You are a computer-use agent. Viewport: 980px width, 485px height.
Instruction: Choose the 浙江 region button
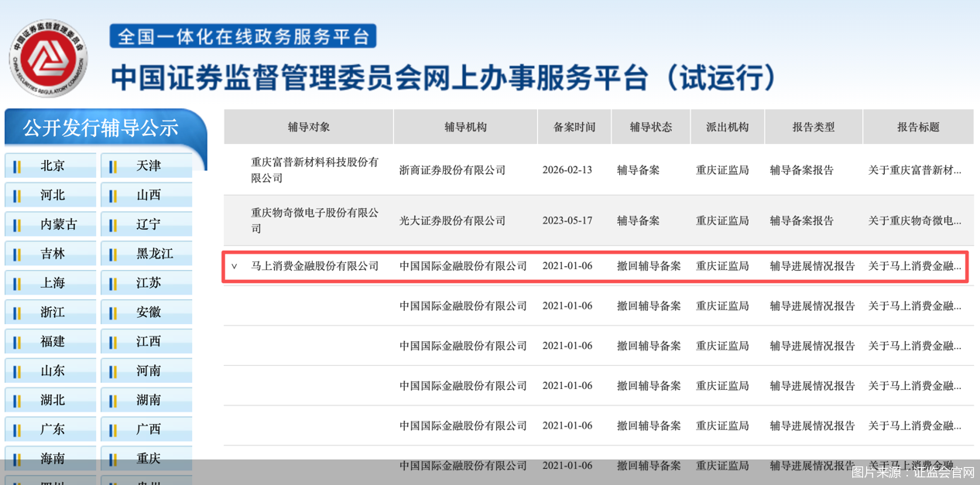(50, 313)
